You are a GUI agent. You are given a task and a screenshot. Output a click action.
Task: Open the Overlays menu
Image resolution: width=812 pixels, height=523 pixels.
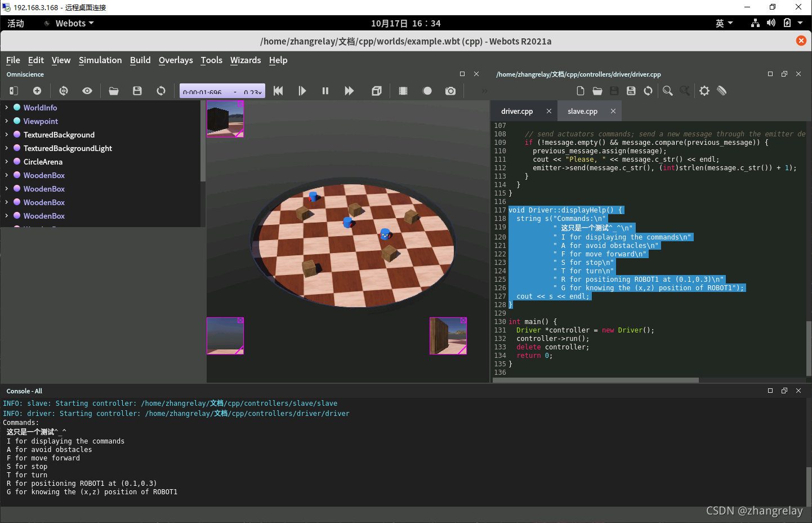tap(176, 60)
